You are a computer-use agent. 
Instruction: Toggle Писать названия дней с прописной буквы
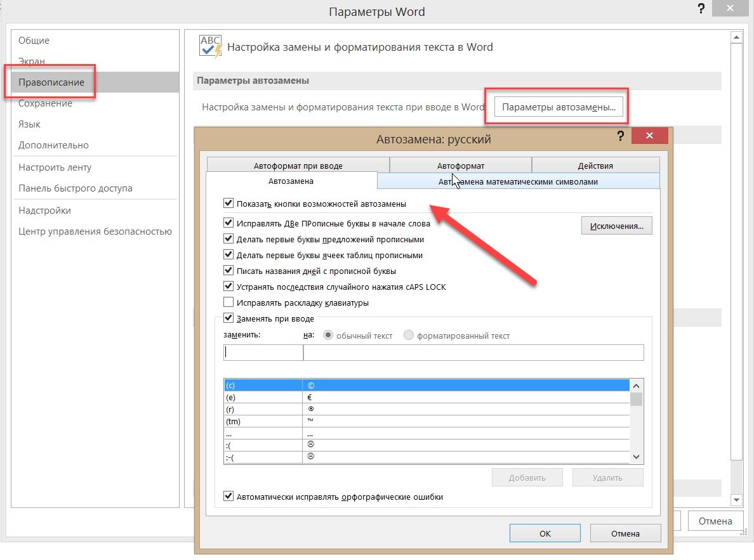[228, 271]
